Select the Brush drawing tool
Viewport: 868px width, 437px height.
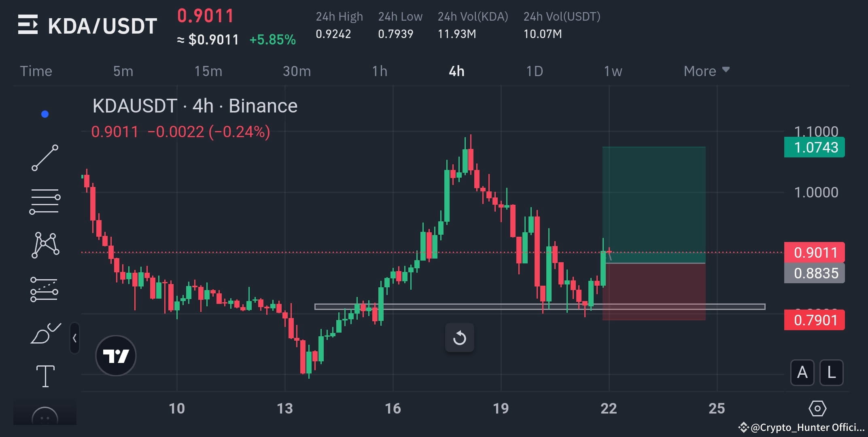[x=46, y=333]
